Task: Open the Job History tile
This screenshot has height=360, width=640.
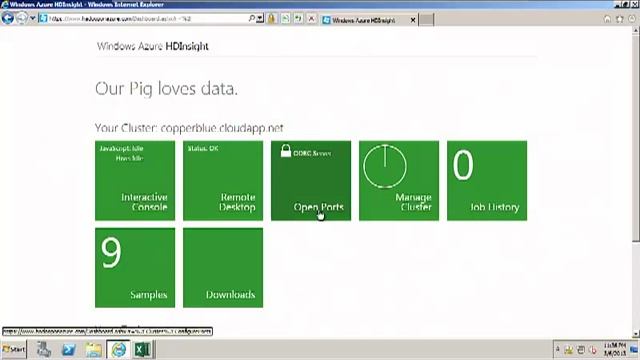Action: tap(487, 180)
